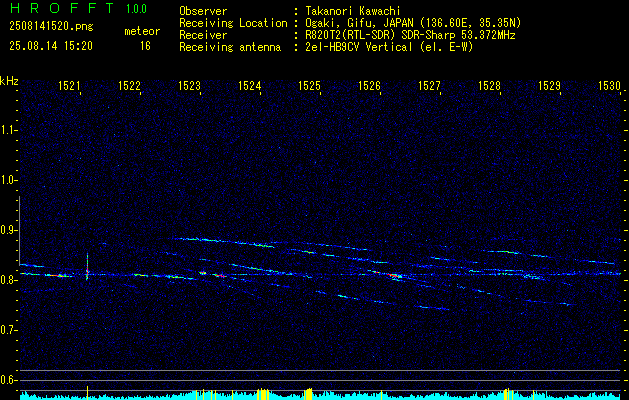The image size is (629, 400).
Task: Click the 1523 time axis label
Action: pos(189,86)
